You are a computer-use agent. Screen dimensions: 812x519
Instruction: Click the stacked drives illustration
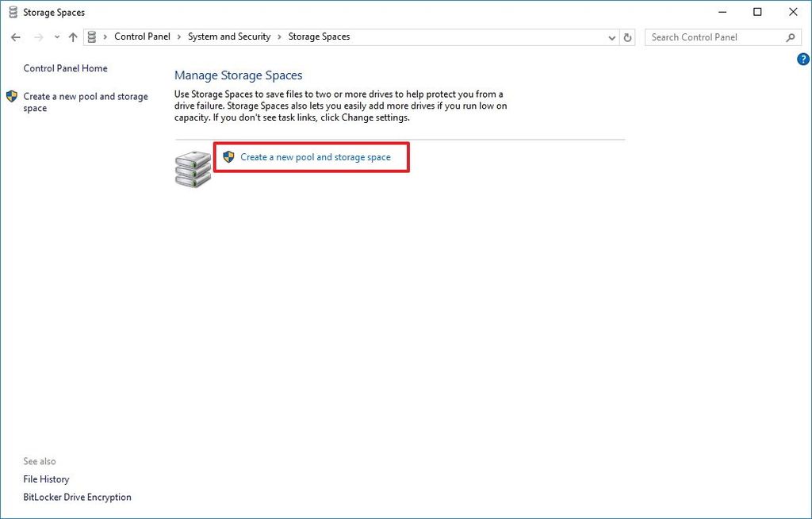coord(192,167)
